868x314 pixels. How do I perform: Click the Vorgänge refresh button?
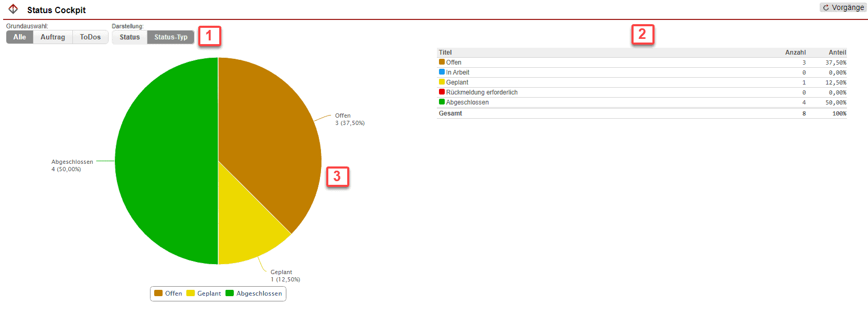843,7
